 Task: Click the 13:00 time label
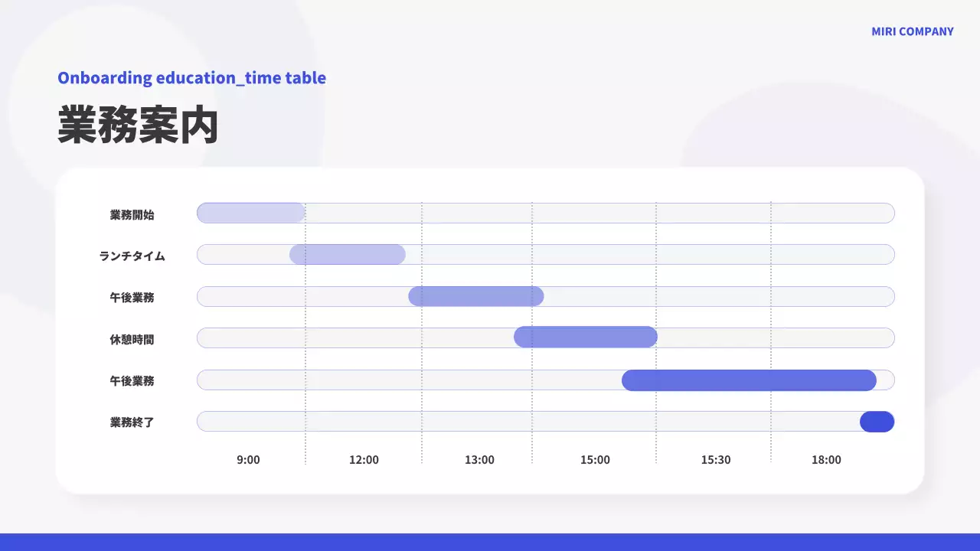(x=479, y=460)
